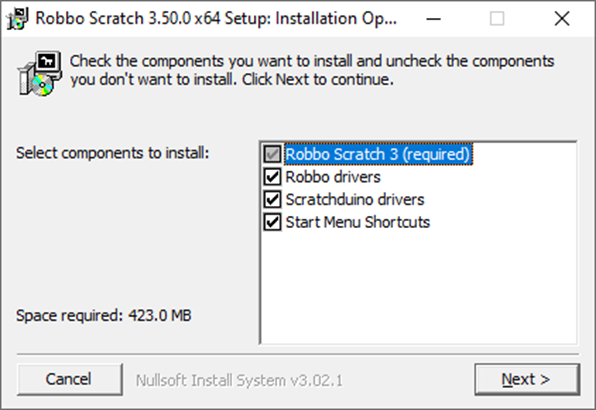Click the Select components to install label
The width and height of the screenshot is (596, 410).
(113, 153)
